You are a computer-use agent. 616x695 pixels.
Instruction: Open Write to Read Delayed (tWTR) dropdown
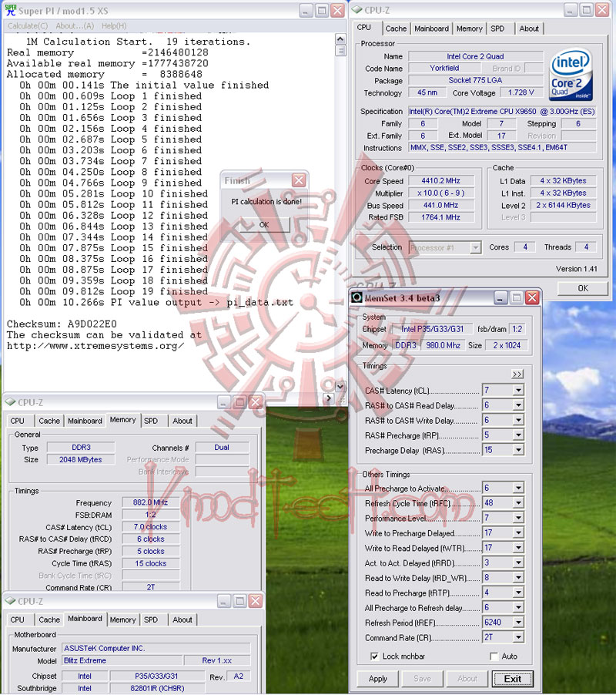click(518, 548)
